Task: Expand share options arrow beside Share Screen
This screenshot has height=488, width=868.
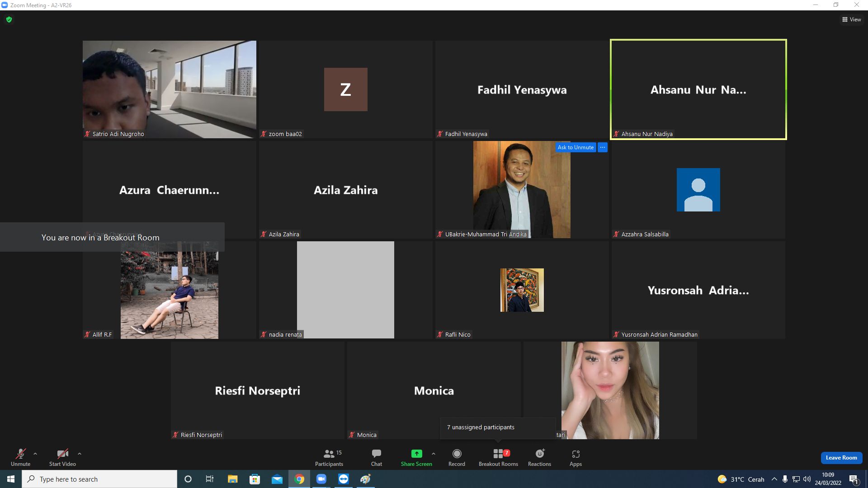Action: [434, 454]
